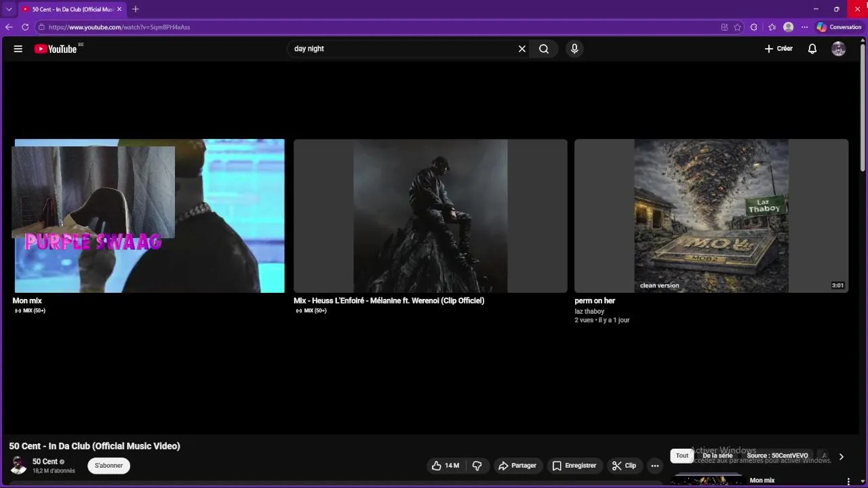Click the '2 vues • il y a 1 jour' text
This screenshot has height=488, width=868.
coord(602,320)
